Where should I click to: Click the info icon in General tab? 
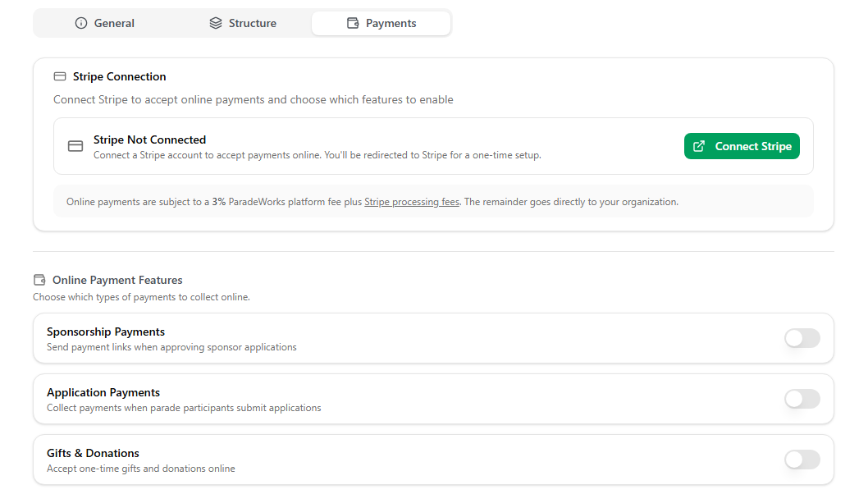(81, 23)
